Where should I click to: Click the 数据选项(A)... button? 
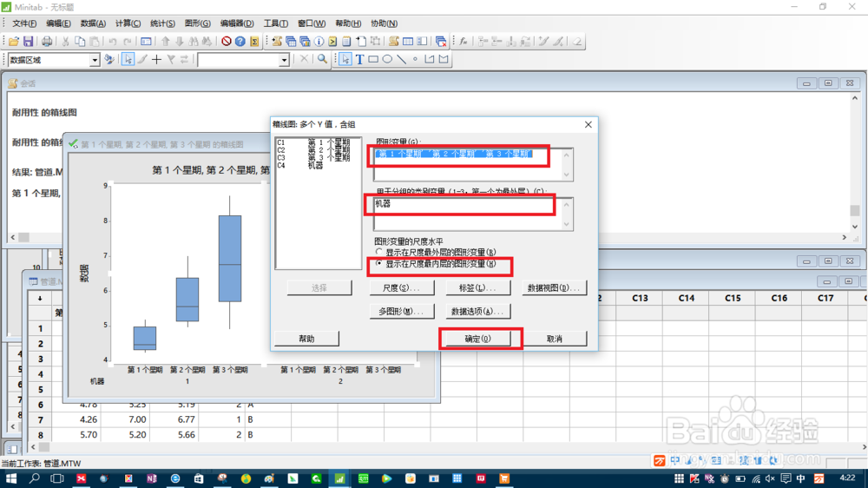coord(477,312)
